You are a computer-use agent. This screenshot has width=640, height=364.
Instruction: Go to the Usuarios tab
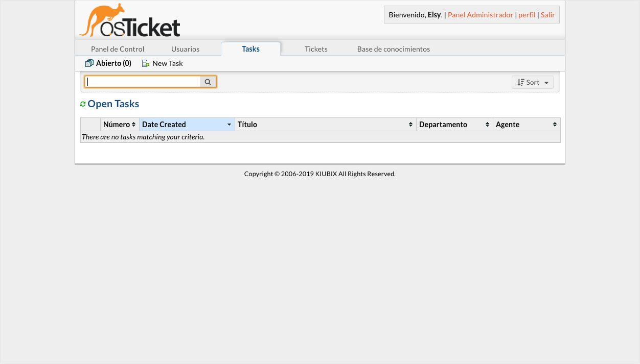click(x=185, y=49)
